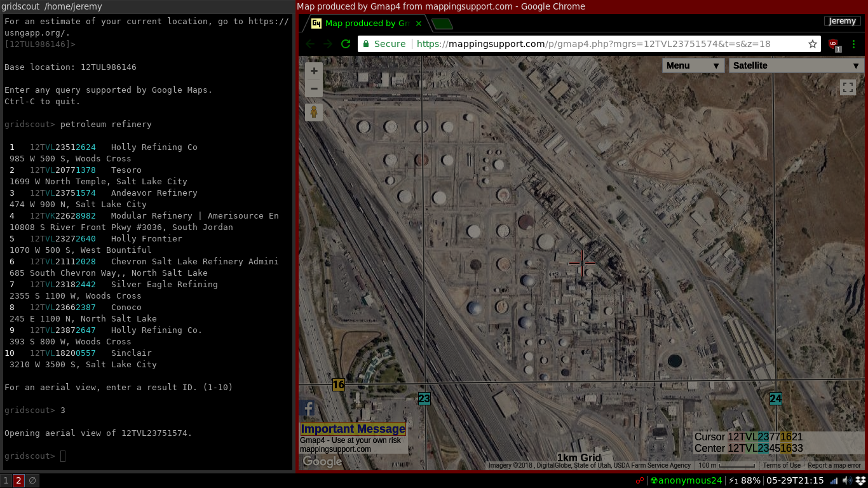Click the Cursor 12TVL23771621 readout
The width and height of the screenshot is (868, 488).
pos(749,437)
